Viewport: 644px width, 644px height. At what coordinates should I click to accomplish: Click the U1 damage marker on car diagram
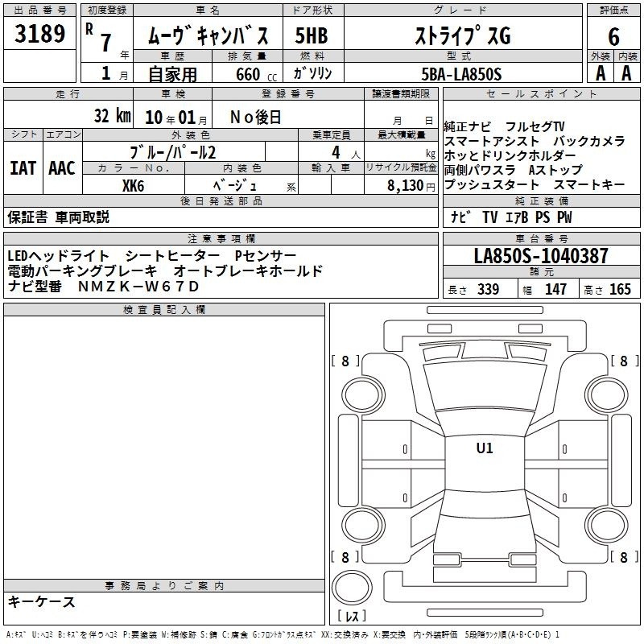click(x=485, y=448)
